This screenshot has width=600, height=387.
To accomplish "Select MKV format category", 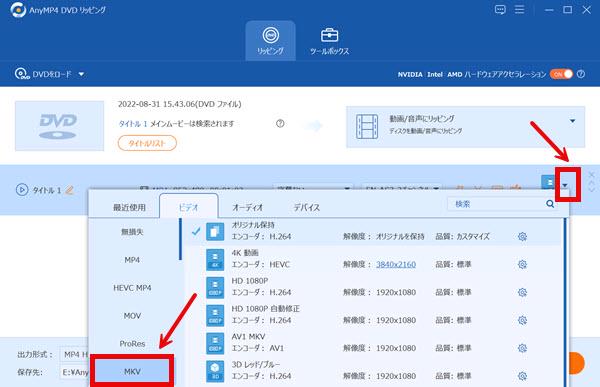I will pos(132,371).
